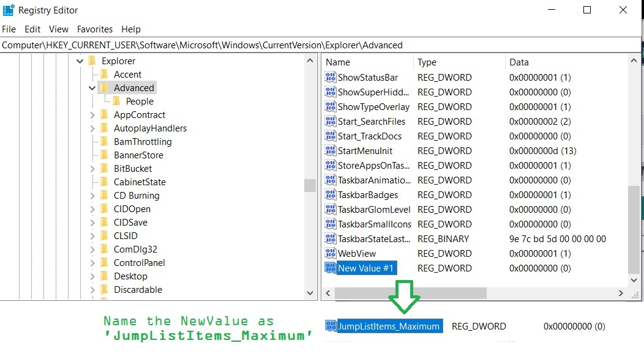This screenshot has width=644, height=354.
Task: Click the Start_TrackDocs value icon
Action: [331, 136]
